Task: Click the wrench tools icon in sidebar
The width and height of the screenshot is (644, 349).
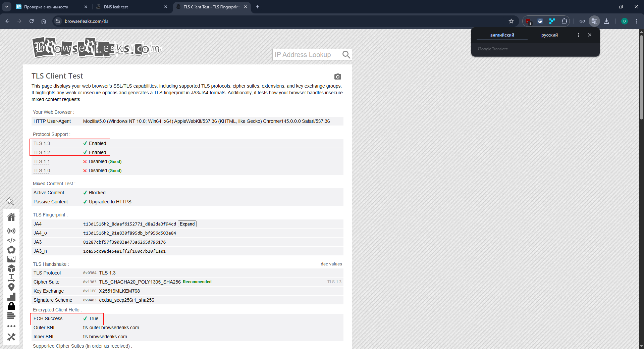Action: [x=11, y=337]
